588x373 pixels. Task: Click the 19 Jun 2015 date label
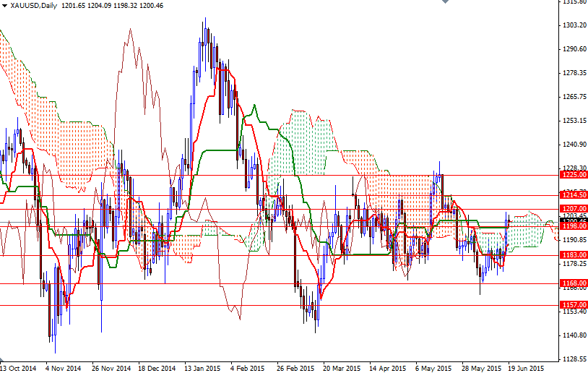coord(527,368)
